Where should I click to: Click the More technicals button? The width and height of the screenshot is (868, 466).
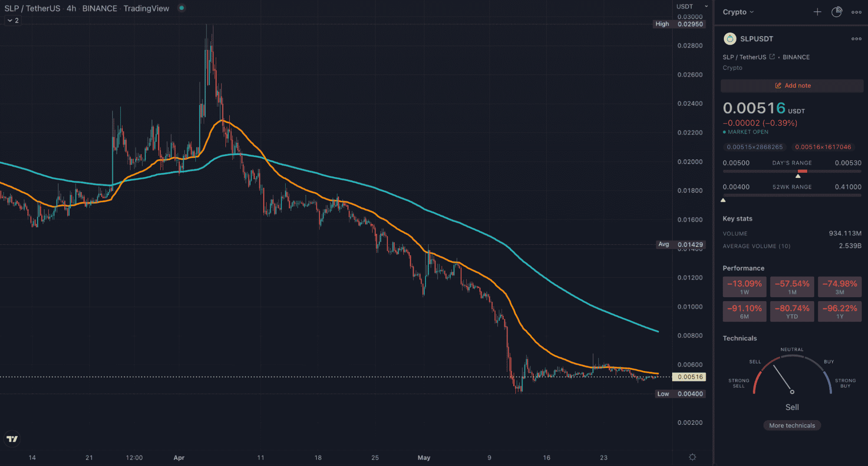[x=792, y=425]
